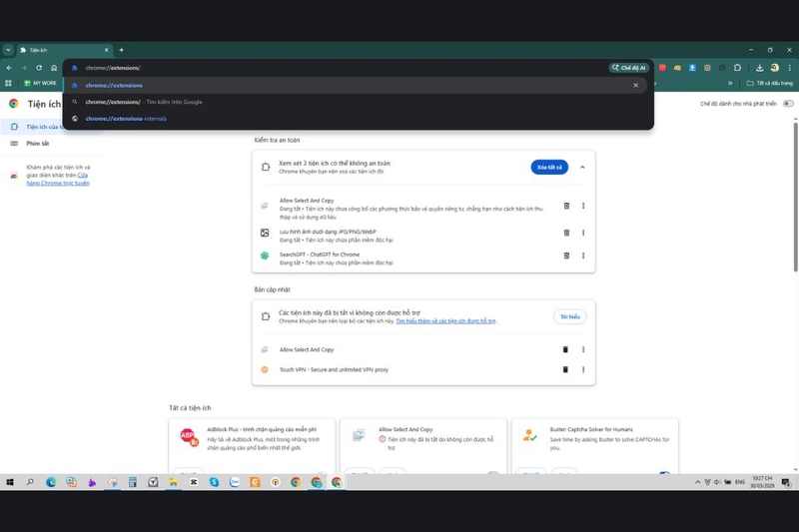Viewport: 799px width, 532px height.
Task: Click the ENG language indicator in the tray
Action: (740, 482)
